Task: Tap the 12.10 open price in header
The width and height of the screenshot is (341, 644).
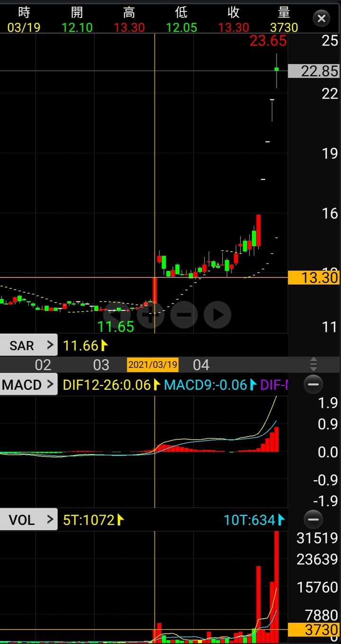Action: point(77,27)
